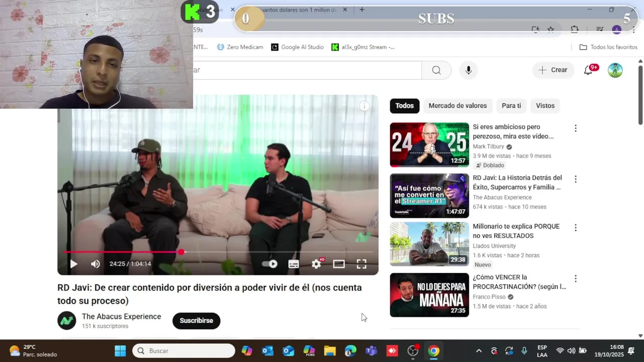Open Copilot from the taskbar
644x362 pixels.
(x=247, y=351)
